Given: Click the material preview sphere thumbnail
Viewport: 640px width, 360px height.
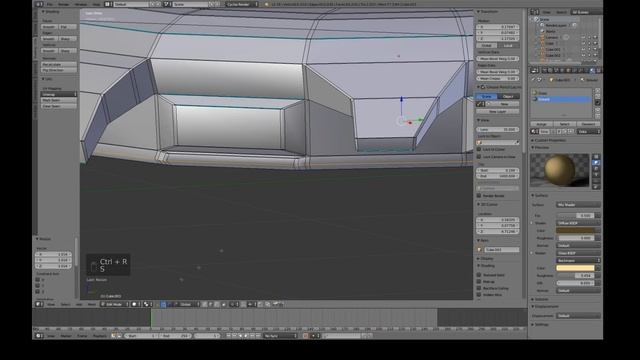Looking at the screenshot, I should tap(560, 170).
